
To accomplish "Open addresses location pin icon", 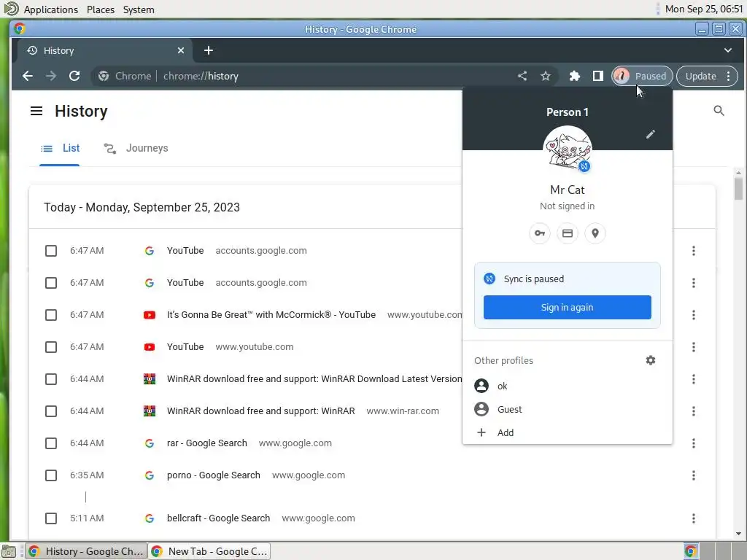I will (x=595, y=233).
